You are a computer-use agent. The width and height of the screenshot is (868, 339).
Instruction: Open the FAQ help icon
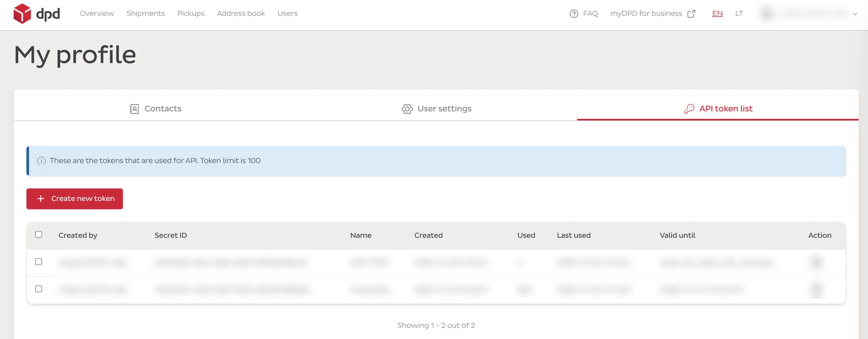574,14
